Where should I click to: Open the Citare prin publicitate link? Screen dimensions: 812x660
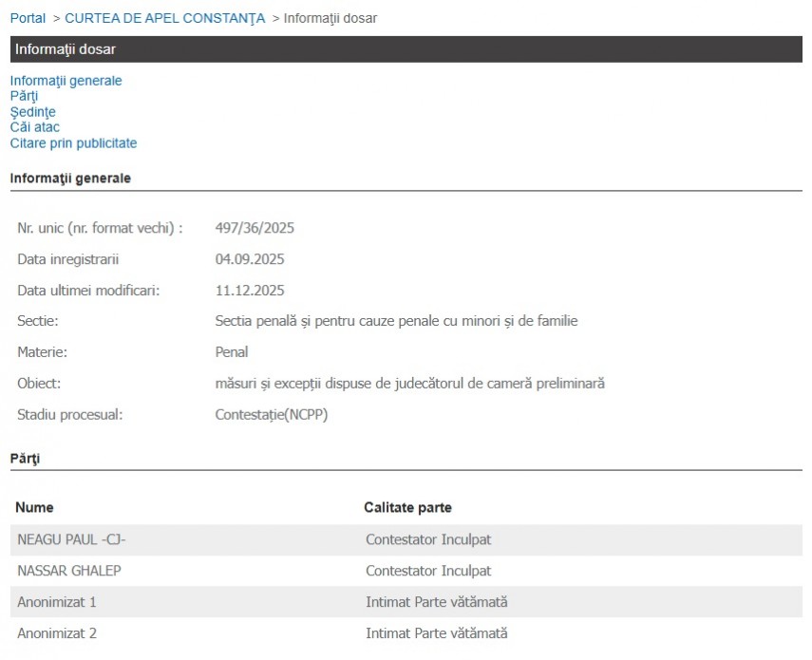73,143
